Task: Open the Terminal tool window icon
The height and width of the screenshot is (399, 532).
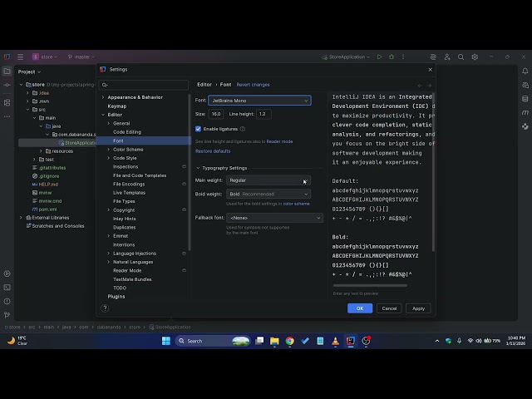Action: [7, 288]
